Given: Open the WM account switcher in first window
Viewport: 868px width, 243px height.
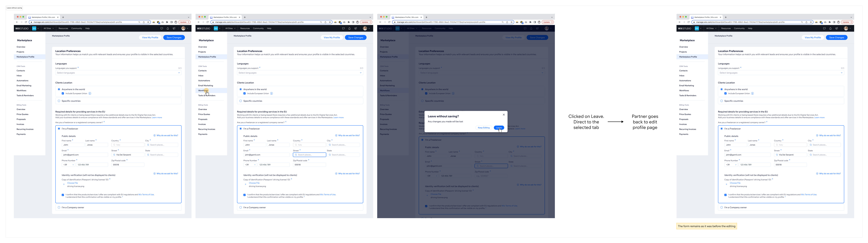Looking at the screenshot, I should (x=35, y=29).
